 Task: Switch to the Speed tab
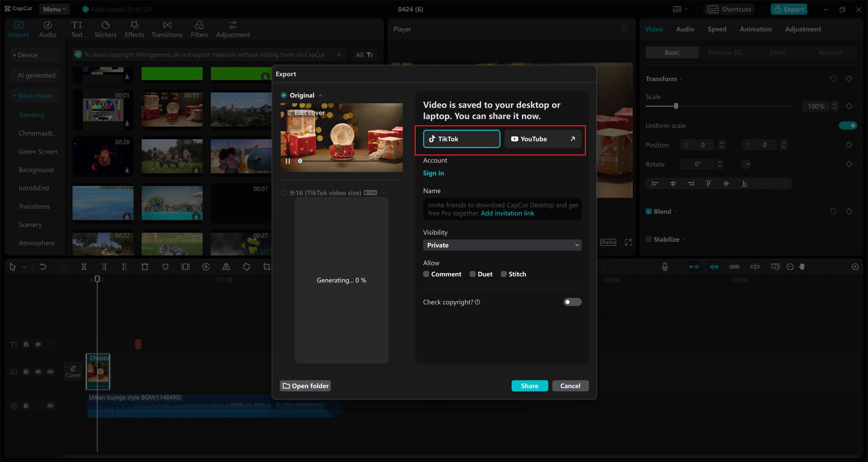[x=717, y=29]
